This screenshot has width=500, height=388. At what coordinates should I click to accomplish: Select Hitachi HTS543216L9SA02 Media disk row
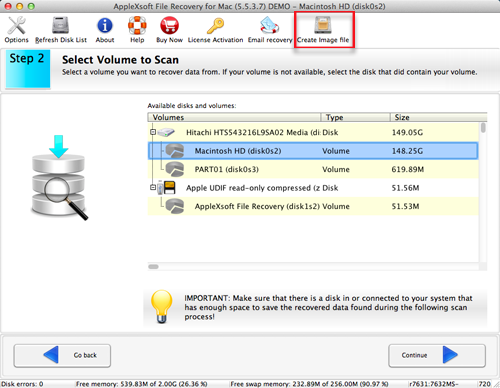[313, 132]
